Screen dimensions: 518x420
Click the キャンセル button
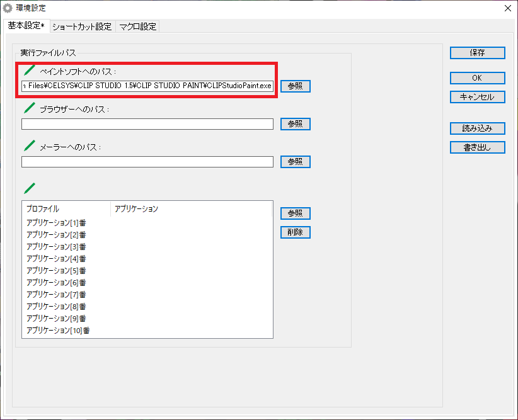(477, 97)
